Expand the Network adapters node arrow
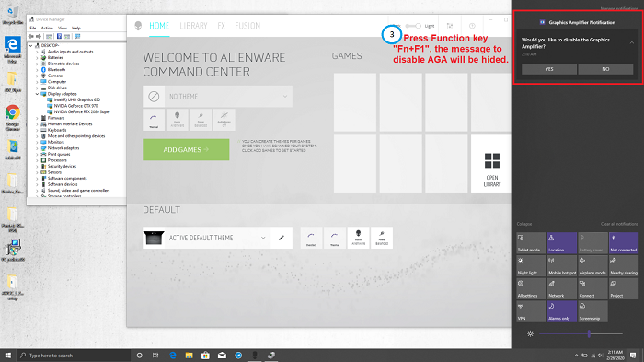The image size is (644, 362). pyautogui.click(x=37, y=148)
